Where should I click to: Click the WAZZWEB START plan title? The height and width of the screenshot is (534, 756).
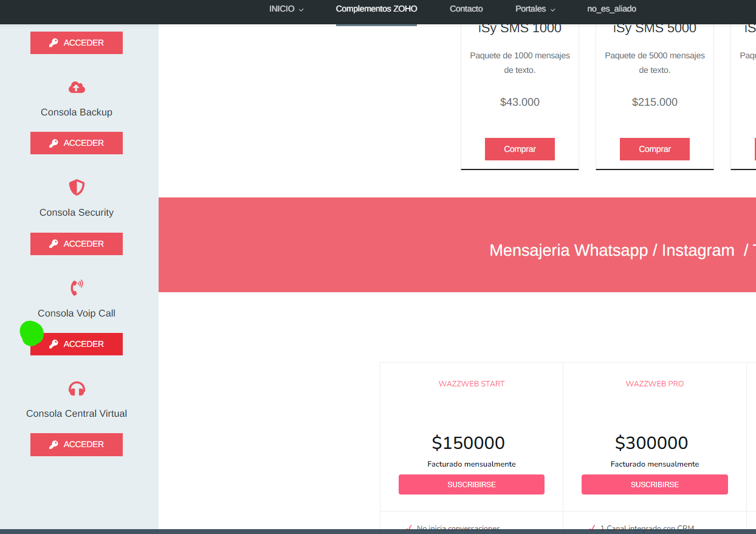(472, 384)
